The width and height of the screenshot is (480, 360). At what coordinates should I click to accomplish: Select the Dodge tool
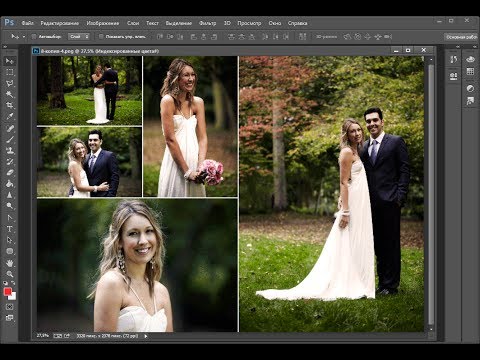coord(10,206)
